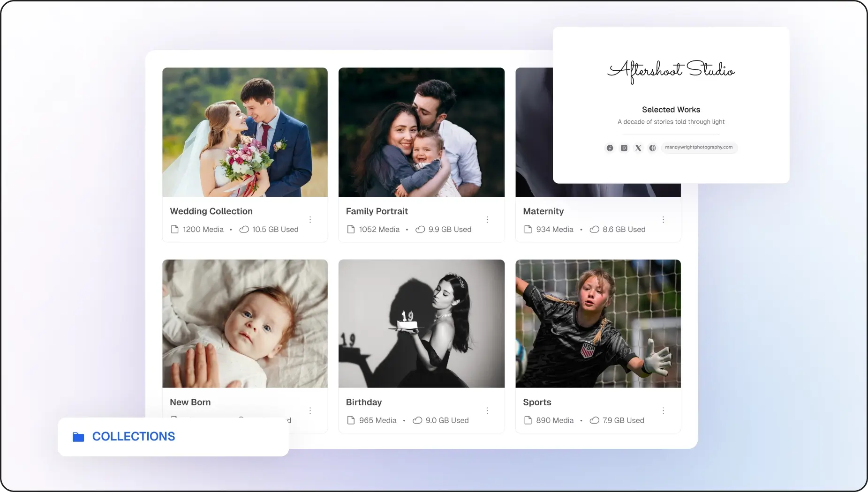Open Birthday card three-dot menu
The width and height of the screenshot is (868, 492).
[487, 410]
